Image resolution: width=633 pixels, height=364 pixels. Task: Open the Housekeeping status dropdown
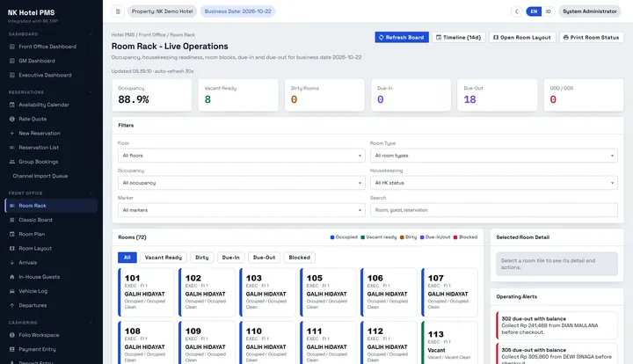(x=494, y=183)
